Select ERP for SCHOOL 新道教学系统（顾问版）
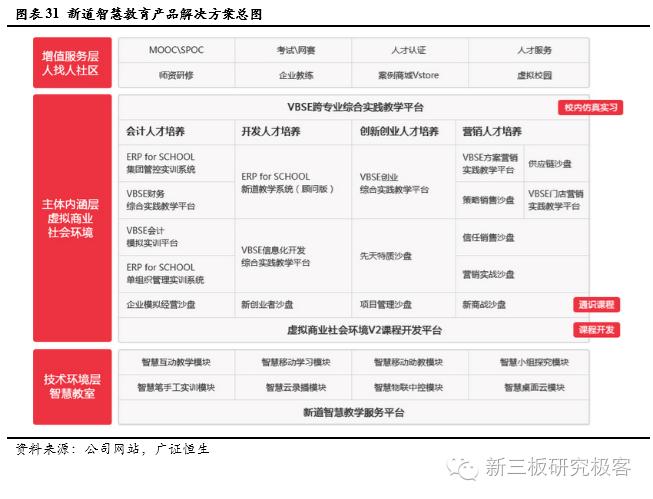This screenshot has width=653, height=499. tap(293, 182)
